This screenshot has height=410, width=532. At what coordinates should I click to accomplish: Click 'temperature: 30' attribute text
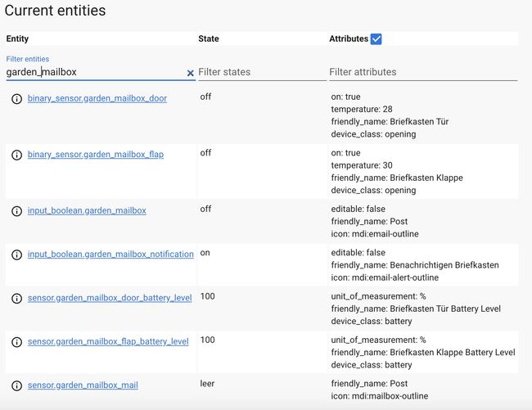pyautogui.click(x=361, y=165)
